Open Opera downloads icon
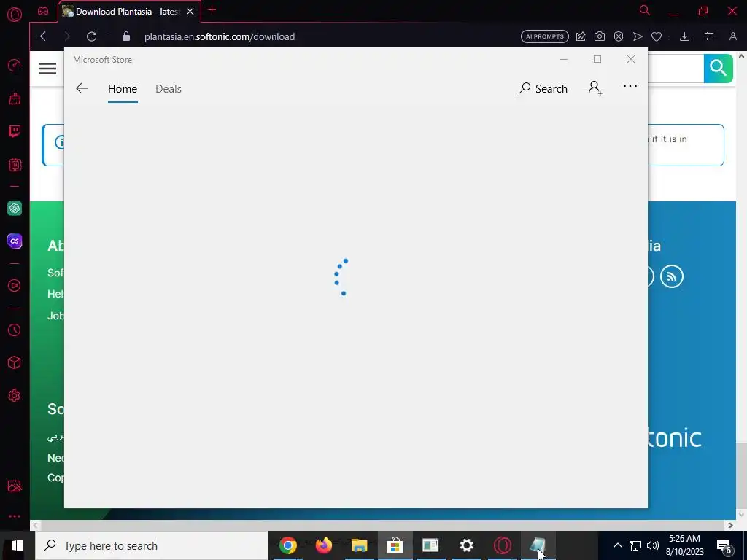Viewport: 747px width, 560px height. click(x=684, y=36)
